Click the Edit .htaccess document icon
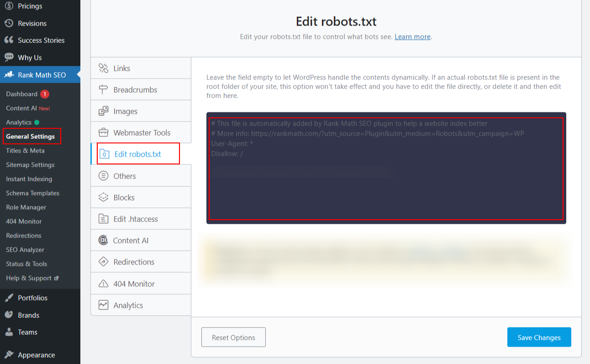590x364 pixels. pos(104,219)
